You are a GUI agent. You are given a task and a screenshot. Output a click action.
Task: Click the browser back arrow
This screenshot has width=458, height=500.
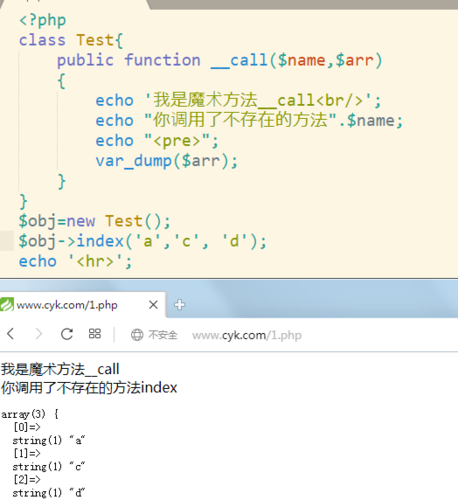11,334
